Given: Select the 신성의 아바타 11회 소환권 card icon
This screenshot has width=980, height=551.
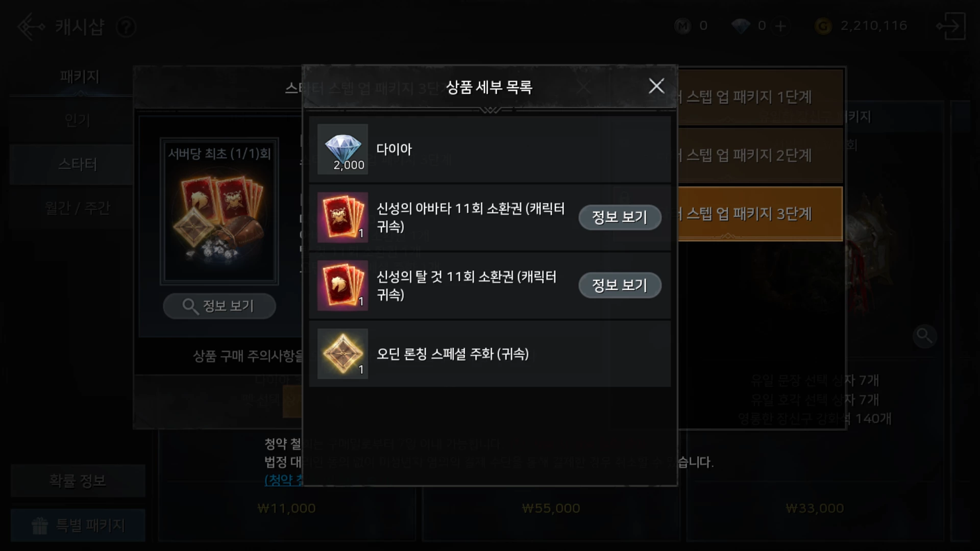Looking at the screenshot, I should (x=342, y=217).
